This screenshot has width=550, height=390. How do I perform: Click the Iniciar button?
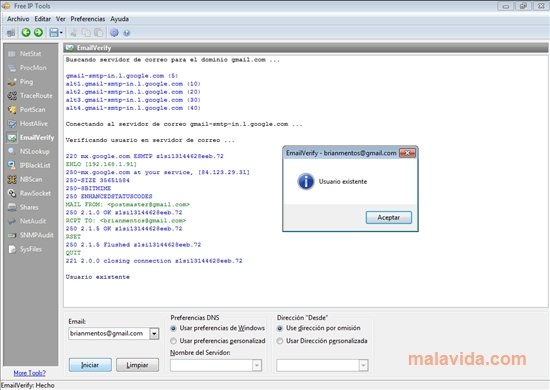[90, 365]
